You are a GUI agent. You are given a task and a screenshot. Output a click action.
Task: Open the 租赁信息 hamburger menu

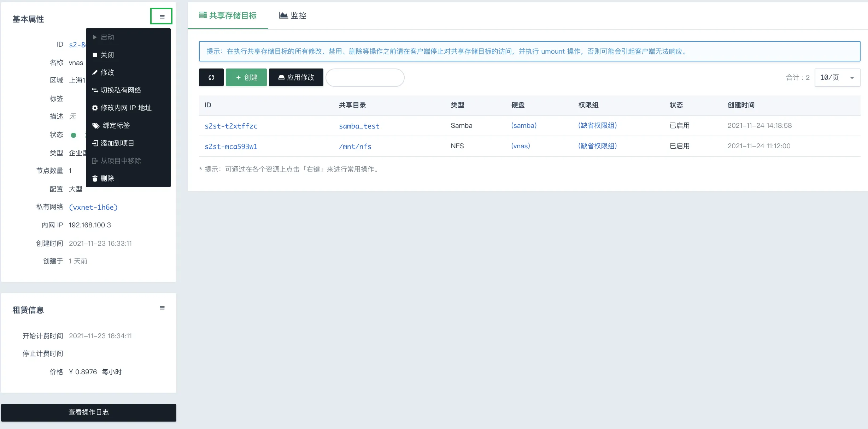coord(162,308)
